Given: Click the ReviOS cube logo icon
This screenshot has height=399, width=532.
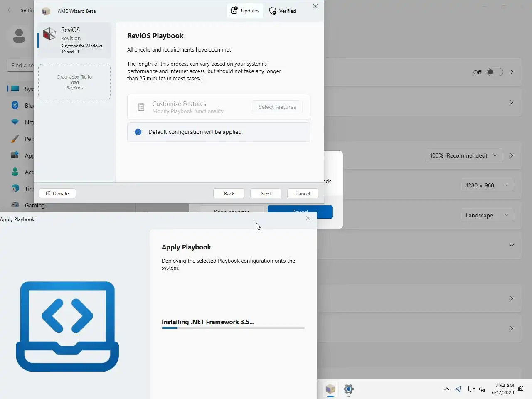Looking at the screenshot, I should point(49,34).
